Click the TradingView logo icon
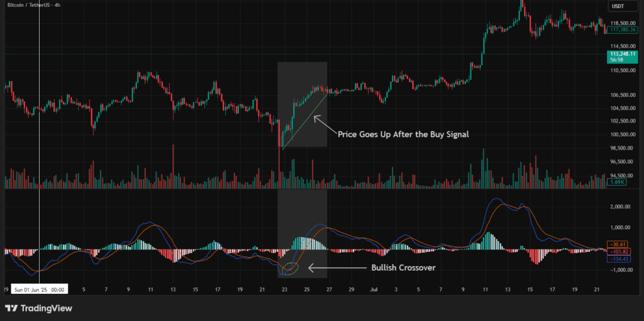Screen dimensions: 644x321 coord(11,308)
